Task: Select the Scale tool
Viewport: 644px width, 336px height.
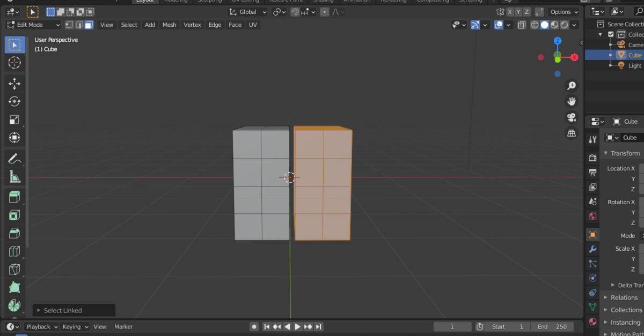Action: 15,120
